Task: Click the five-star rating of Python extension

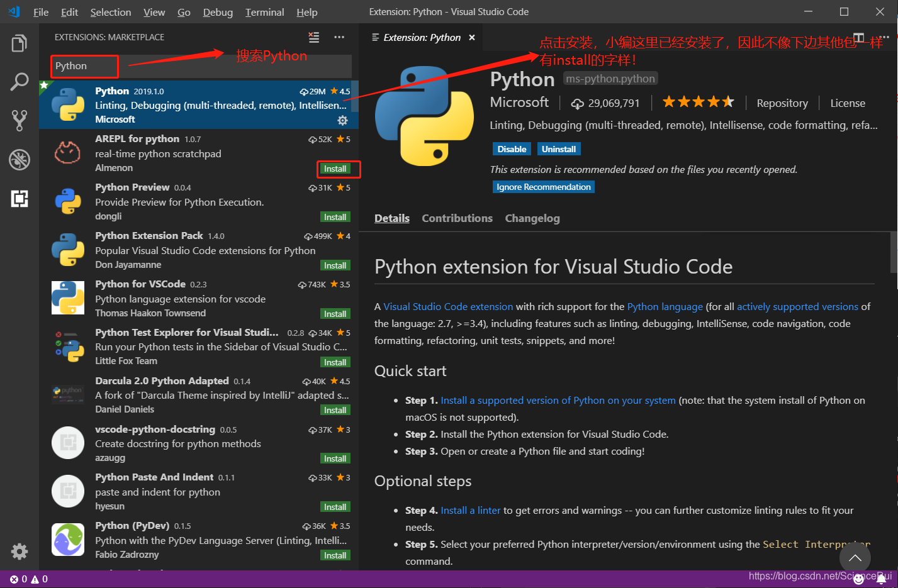Action: coord(698,102)
